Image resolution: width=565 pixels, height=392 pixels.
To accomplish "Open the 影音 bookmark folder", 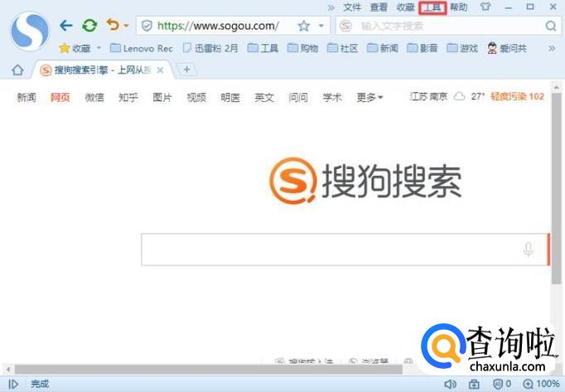I will (423, 48).
